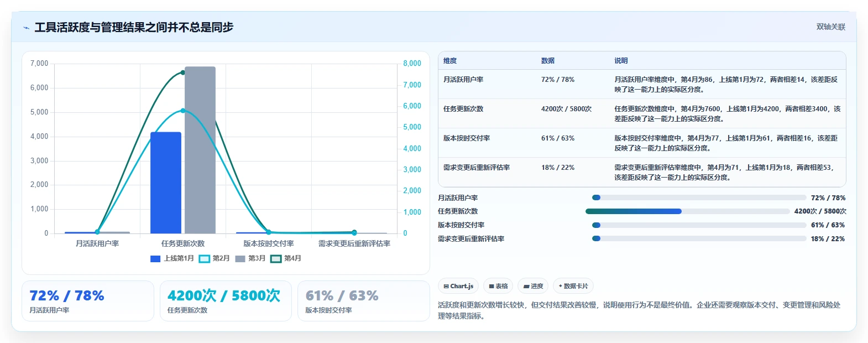Click the table explanation starting 任务更新次数维度中
The height and width of the screenshot is (343, 868).
tap(728, 114)
